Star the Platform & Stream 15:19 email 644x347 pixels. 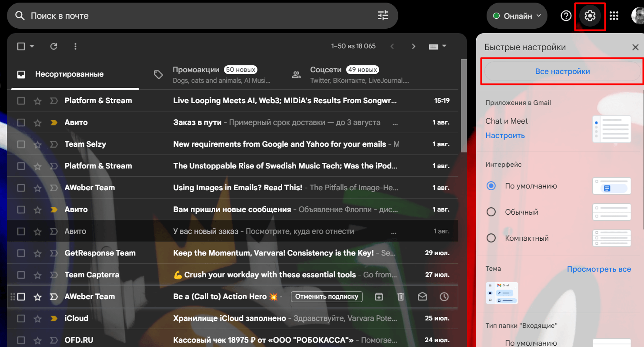37,101
